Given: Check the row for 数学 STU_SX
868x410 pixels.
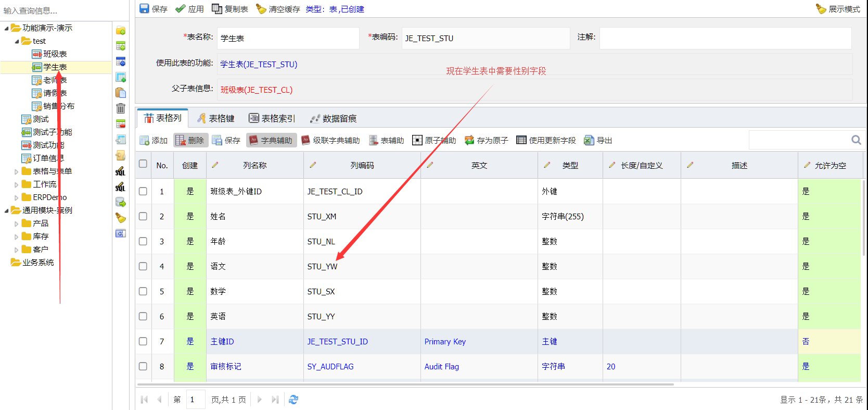Looking at the screenshot, I should click(x=143, y=291).
